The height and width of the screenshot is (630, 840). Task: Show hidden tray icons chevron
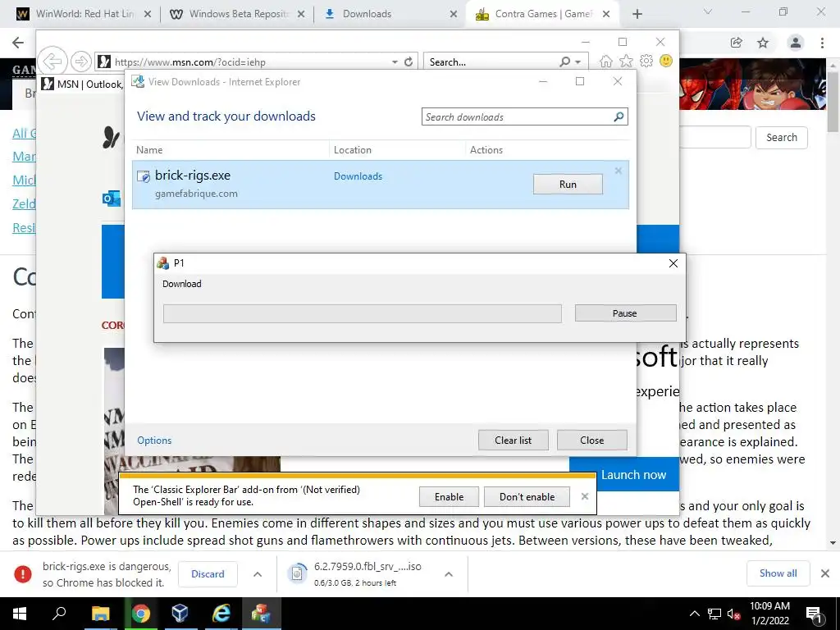[694, 614]
